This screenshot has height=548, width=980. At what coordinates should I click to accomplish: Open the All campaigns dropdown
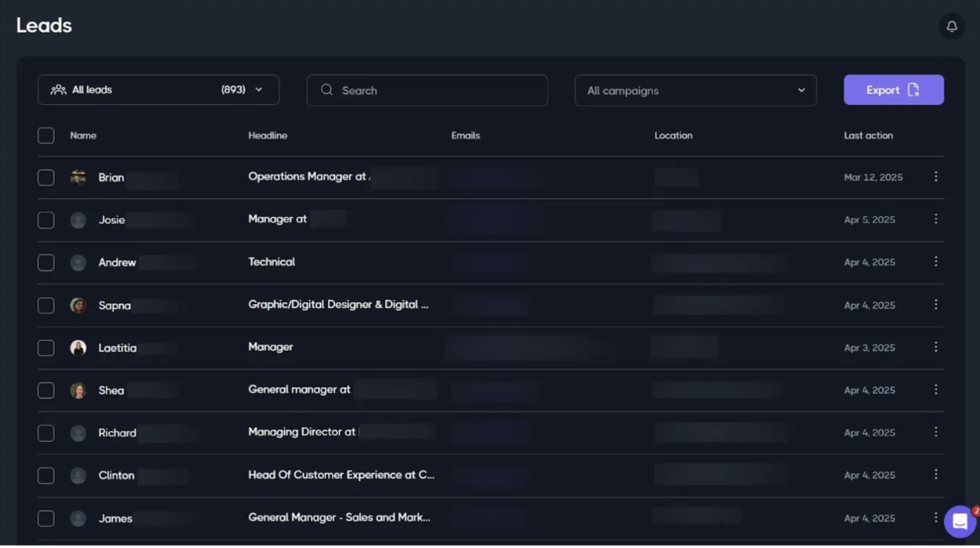coord(801,90)
